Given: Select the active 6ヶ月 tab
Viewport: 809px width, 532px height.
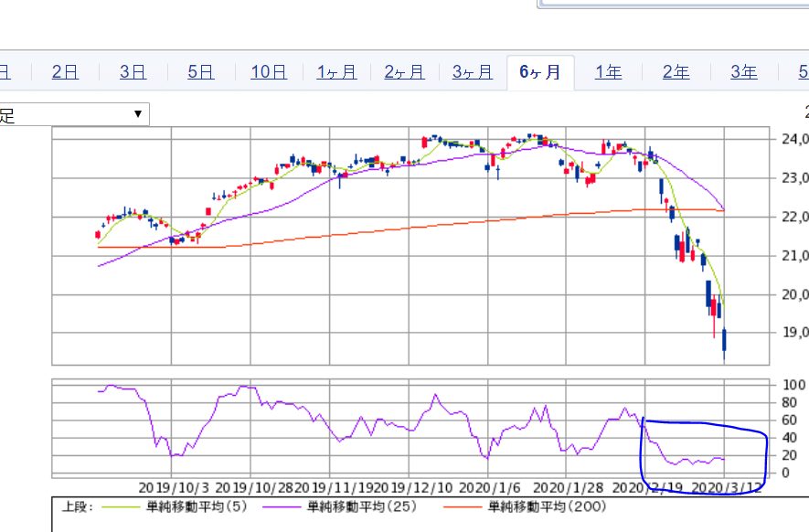Looking at the screenshot, I should (x=540, y=72).
